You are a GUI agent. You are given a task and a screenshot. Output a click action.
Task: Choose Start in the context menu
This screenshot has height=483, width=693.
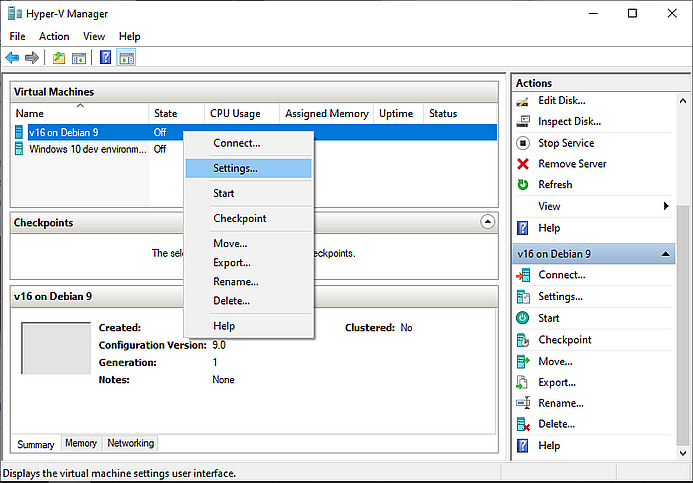pyautogui.click(x=248, y=194)
